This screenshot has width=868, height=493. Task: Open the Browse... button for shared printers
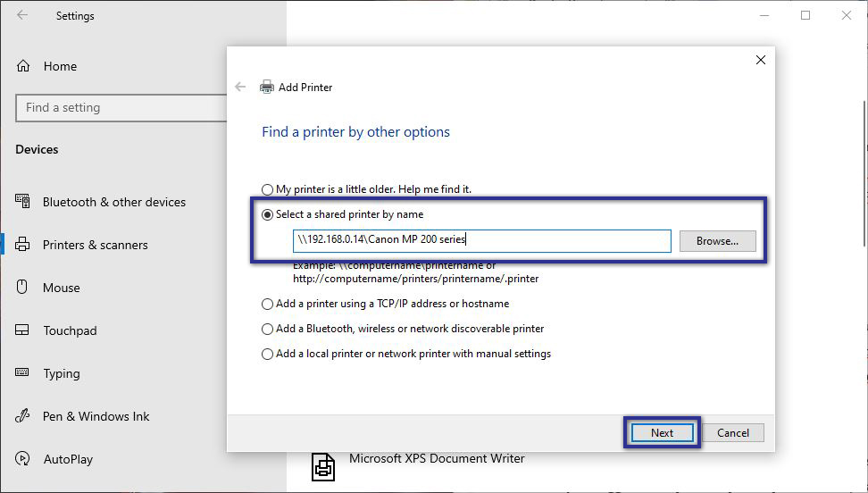click(x=717, y=241)
